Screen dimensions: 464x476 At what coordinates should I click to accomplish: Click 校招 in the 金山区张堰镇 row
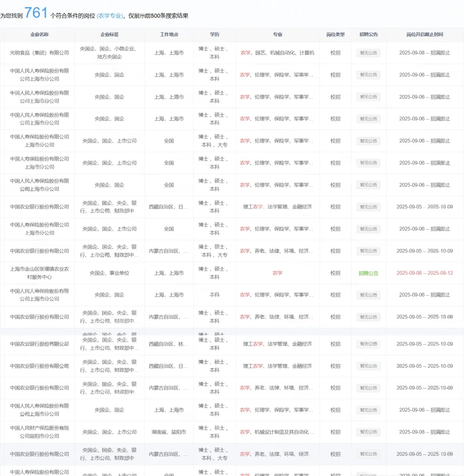coord(336,273)
